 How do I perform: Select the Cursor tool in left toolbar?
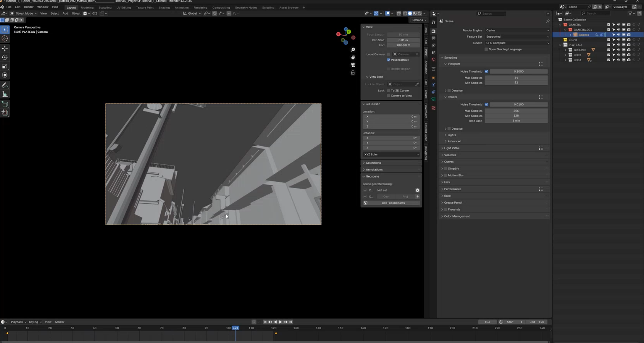pyautogui.click(x=5, y=39)
